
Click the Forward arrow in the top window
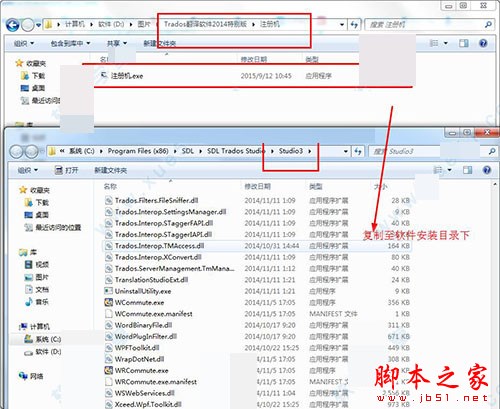(27, 25)
